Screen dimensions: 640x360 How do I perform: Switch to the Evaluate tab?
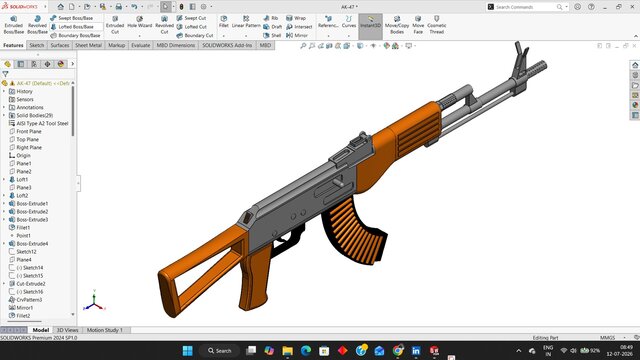point(140,45)
